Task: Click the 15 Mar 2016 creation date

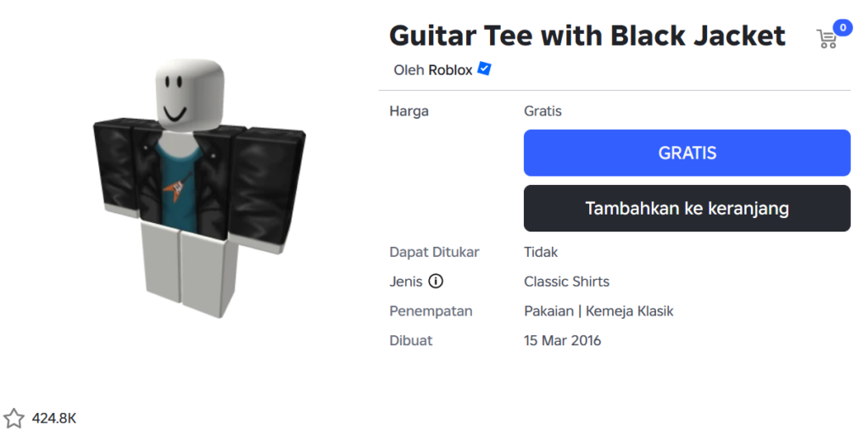Action: pyautogui.click(x=562, y=340)
